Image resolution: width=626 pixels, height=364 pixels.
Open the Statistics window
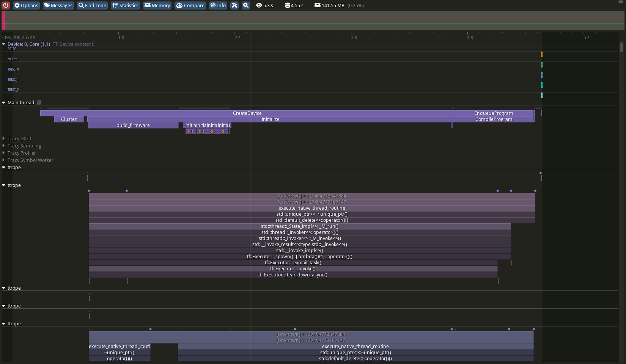[125, 5]
